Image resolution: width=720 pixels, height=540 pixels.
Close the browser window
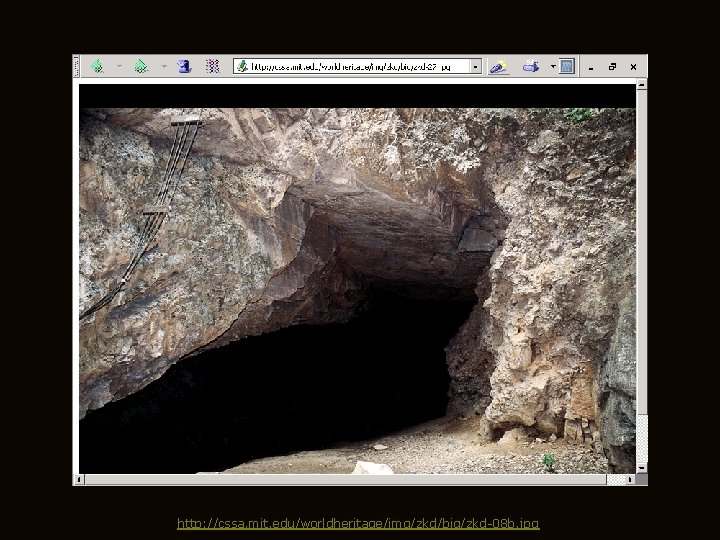[634, 67]
